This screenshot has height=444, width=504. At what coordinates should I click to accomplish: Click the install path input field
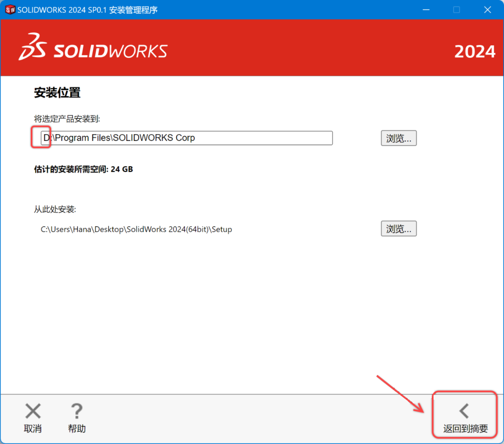(186, 138)
